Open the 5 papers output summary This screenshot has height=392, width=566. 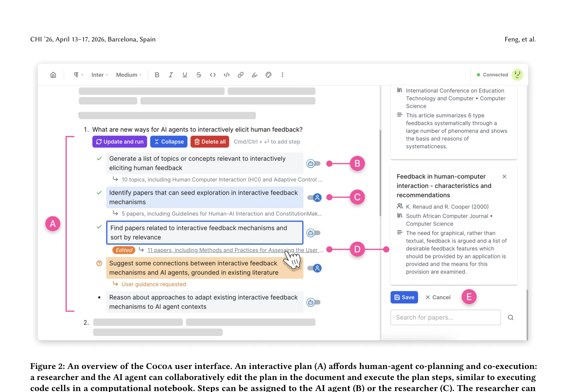pos(222,214)
